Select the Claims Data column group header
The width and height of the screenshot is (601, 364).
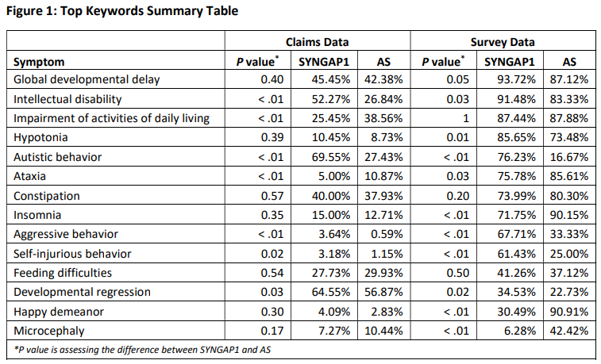tap(317, 42)
